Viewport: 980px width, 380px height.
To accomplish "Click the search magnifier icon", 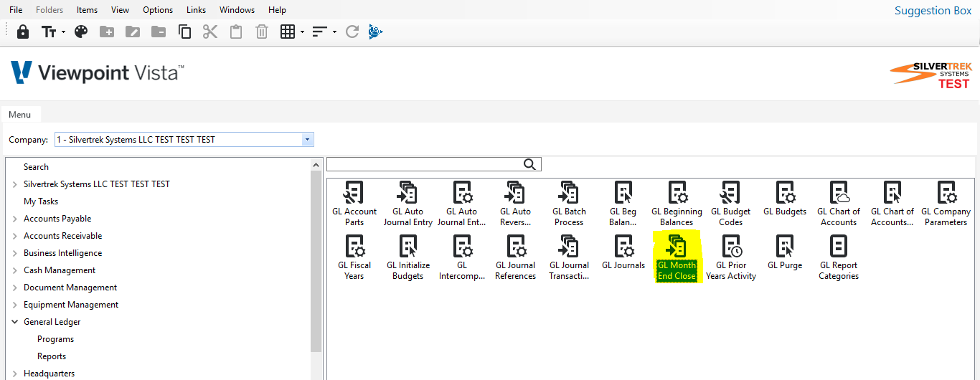I will click(x=530, y=164).
